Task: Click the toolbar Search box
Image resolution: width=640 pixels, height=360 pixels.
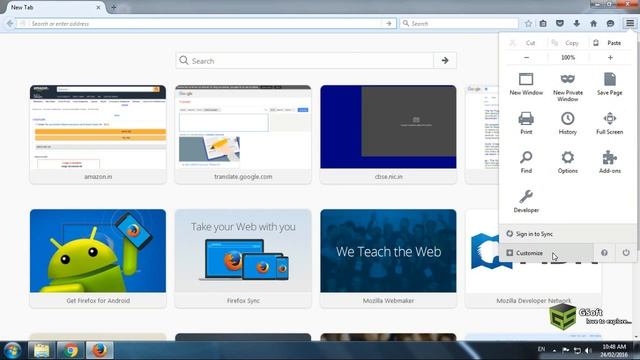Action: 459,24
